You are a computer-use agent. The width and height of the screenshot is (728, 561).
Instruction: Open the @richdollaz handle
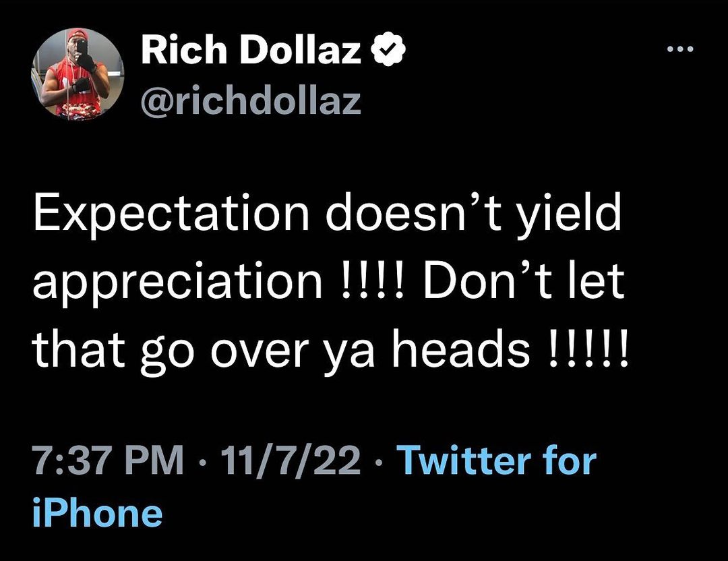click(x=251, y=100)
